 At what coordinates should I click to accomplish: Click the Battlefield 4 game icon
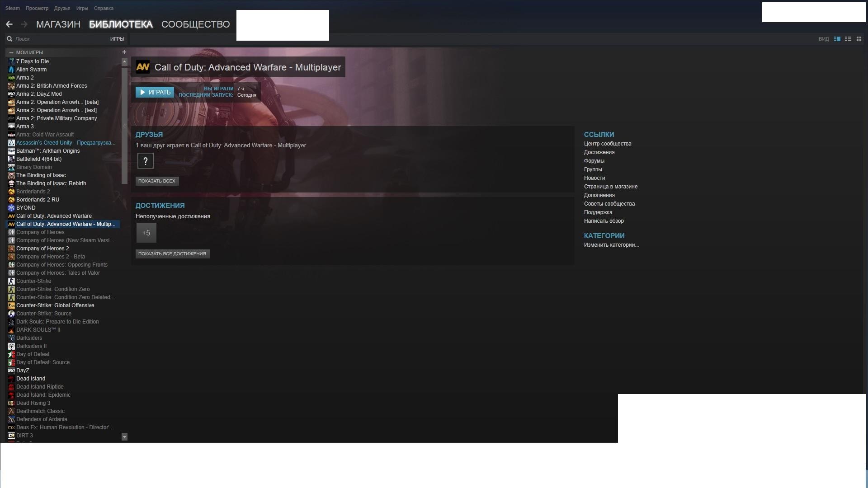pyautogui.click(x=11, y=159)
